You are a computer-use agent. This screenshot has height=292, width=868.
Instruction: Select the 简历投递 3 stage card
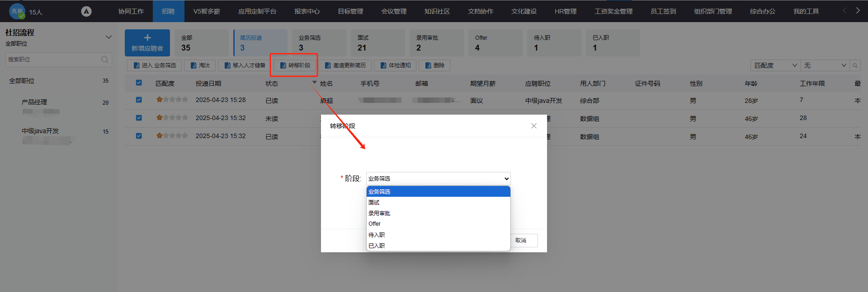260,43
